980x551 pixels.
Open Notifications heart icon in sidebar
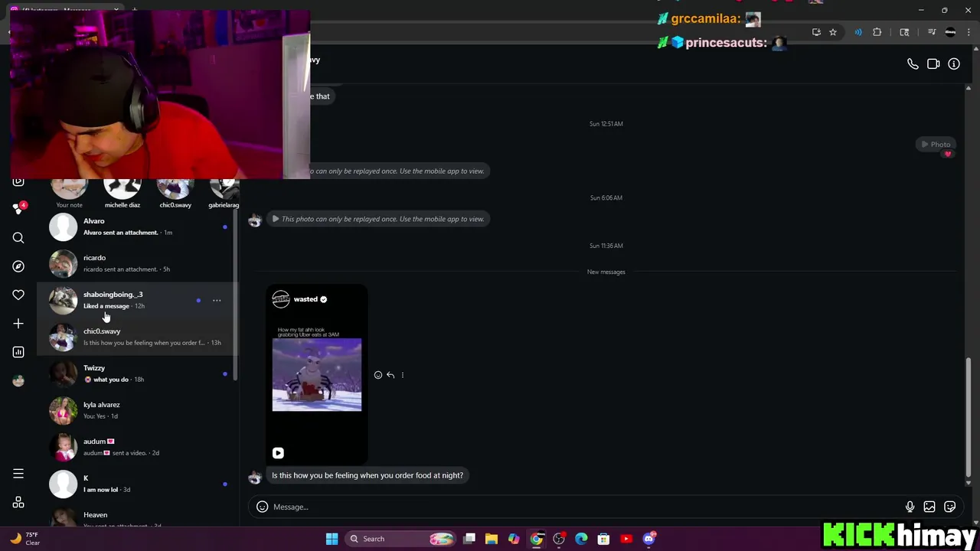18,295
